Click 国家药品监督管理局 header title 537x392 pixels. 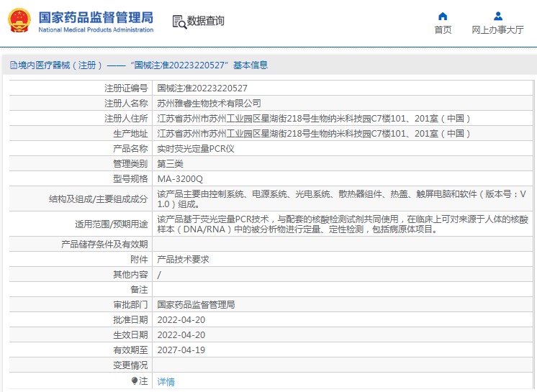[96, 17]
